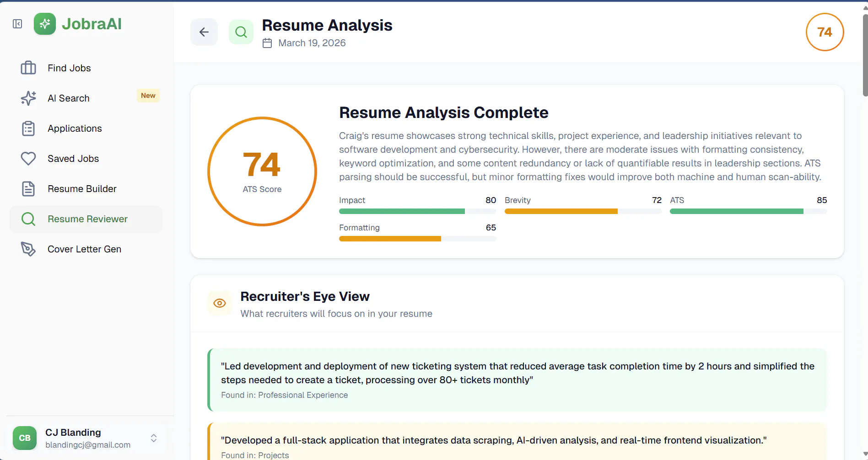Click the Resume Analysis Complete heading

pos(443,112)
